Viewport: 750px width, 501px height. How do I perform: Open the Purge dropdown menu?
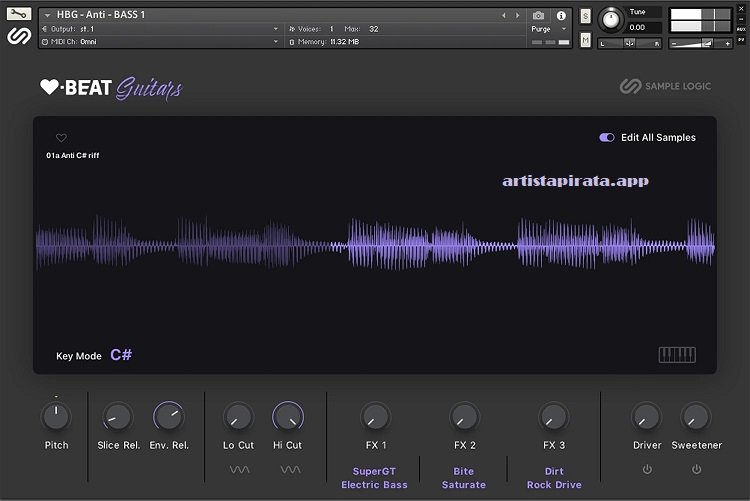point(549,29)
